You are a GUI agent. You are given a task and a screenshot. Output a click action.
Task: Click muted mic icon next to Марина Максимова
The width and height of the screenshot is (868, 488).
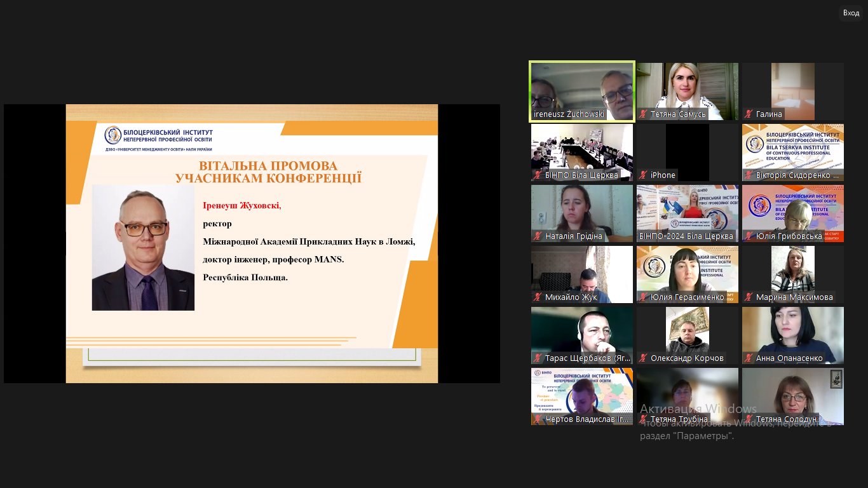pos(749,297)
